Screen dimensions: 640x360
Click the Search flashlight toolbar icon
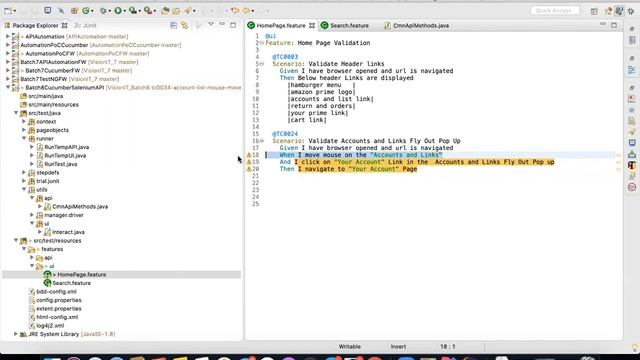coord(187,11)
